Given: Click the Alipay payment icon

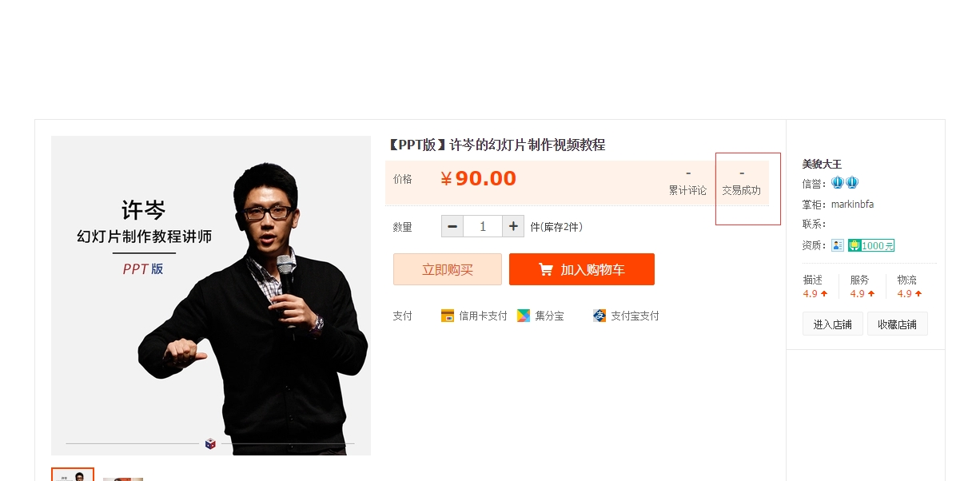Looking at the screenshot, I should [x=600, y=316].
